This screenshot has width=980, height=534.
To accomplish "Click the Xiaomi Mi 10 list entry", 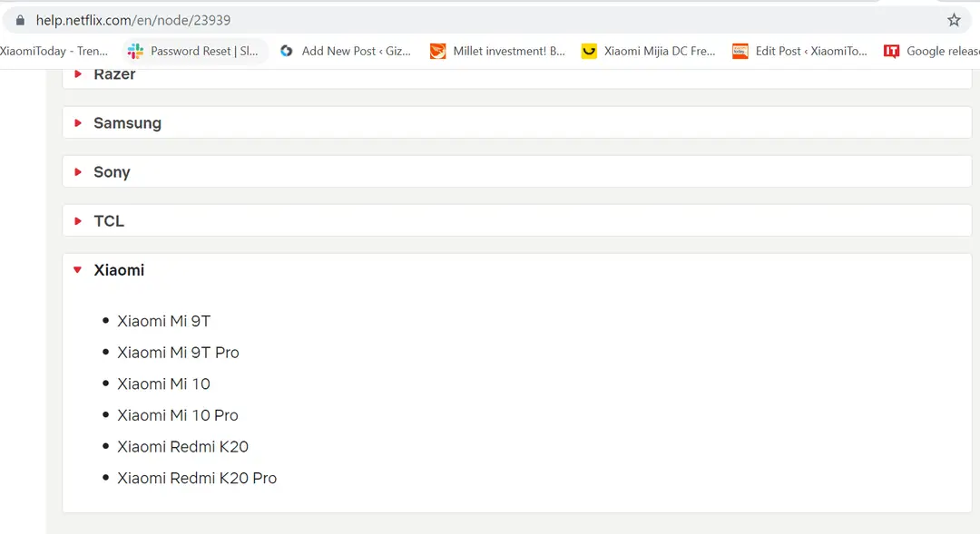I will (x=163, y=384).
